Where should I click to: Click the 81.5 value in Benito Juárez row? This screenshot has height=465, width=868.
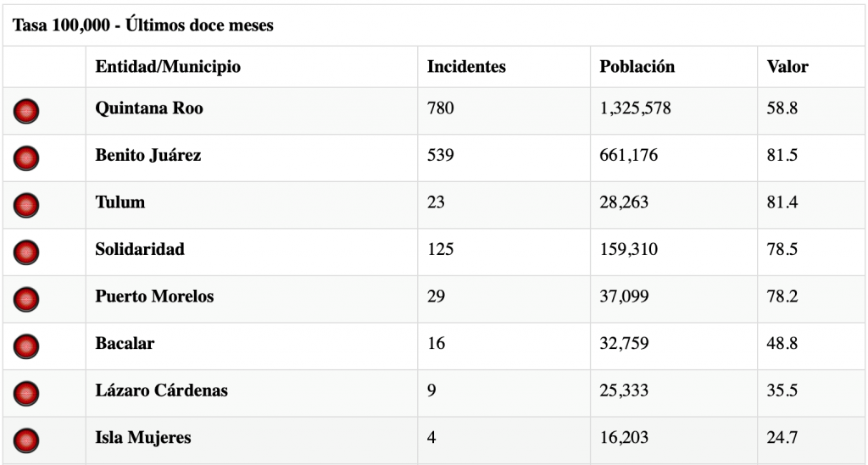[782, 156]
